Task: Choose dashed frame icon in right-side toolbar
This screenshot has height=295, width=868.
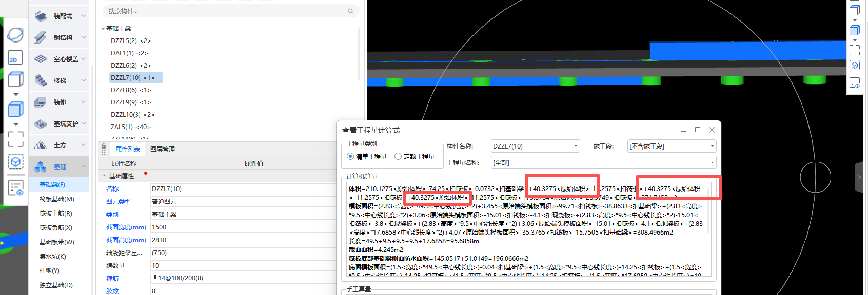Action: pyautogui.click(x=855, y=50)
